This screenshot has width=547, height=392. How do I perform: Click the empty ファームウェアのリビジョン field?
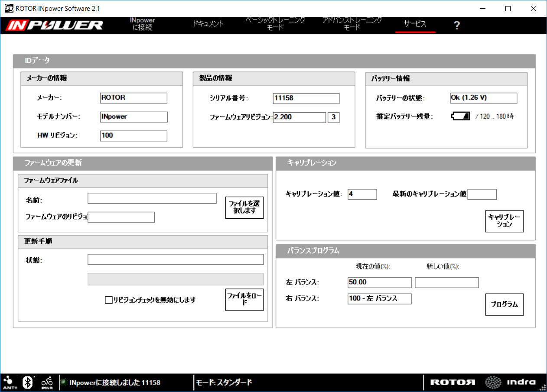[121, 217]
